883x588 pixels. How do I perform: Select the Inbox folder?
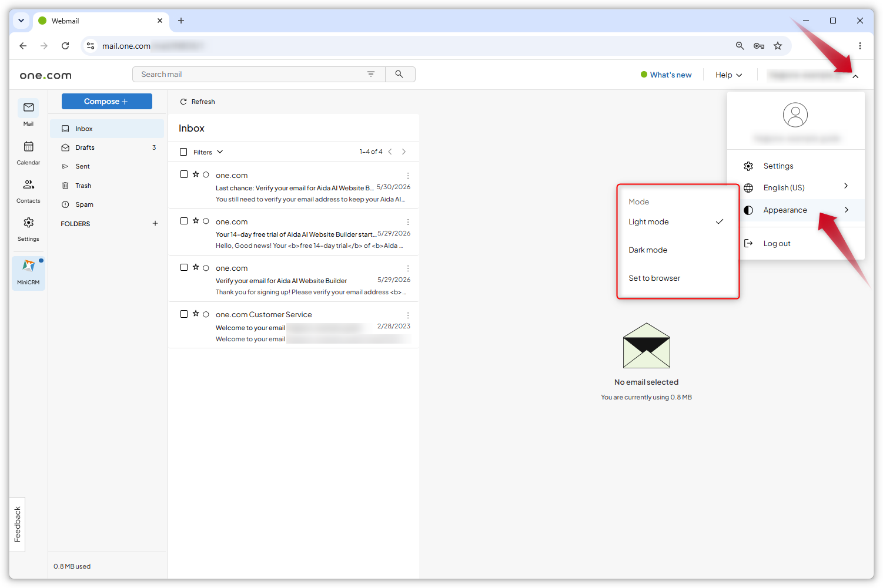tap(107, 129)
